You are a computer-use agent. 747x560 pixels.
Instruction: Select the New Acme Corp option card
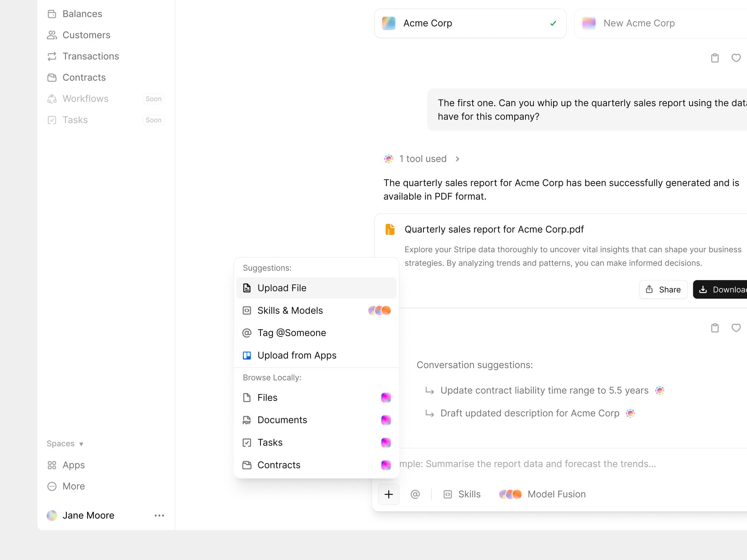661,23
